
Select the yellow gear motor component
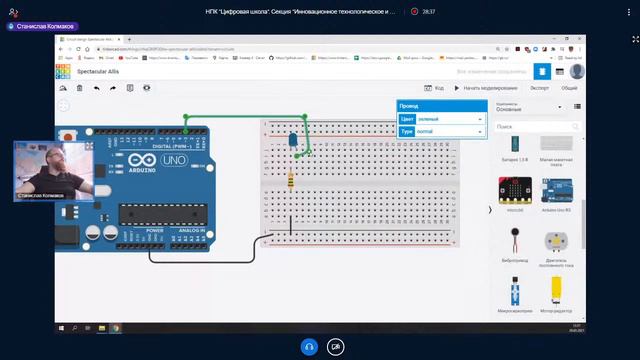coord(556,294)
